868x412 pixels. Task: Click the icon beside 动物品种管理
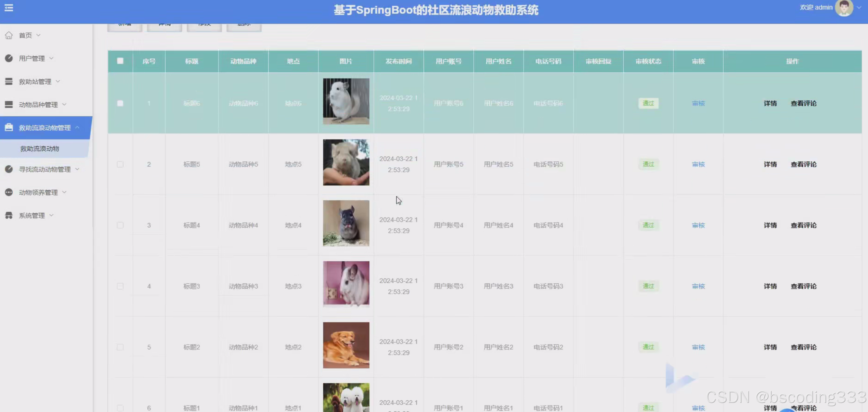point(8,104)
